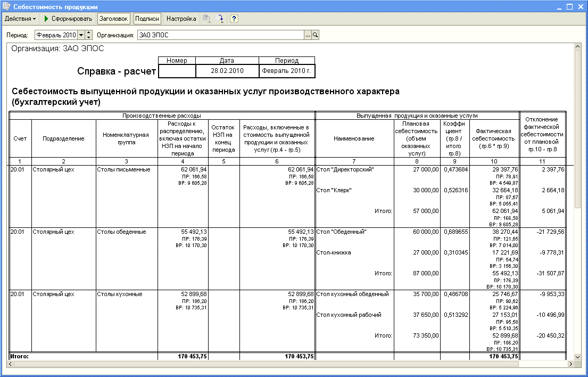Click the vertical scrollbar up arrow
This screenshot has width=588, height=377.
click(x=577, y=46)
